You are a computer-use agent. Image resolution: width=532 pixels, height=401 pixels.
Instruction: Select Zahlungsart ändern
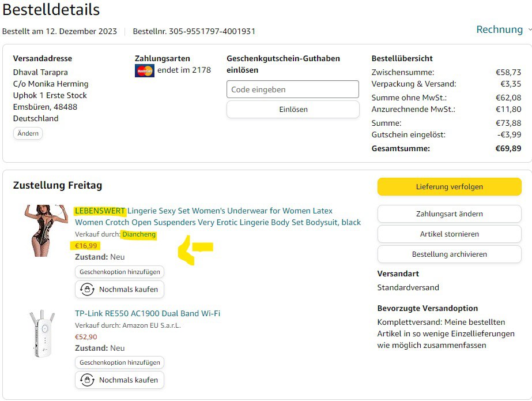(449, 213)
